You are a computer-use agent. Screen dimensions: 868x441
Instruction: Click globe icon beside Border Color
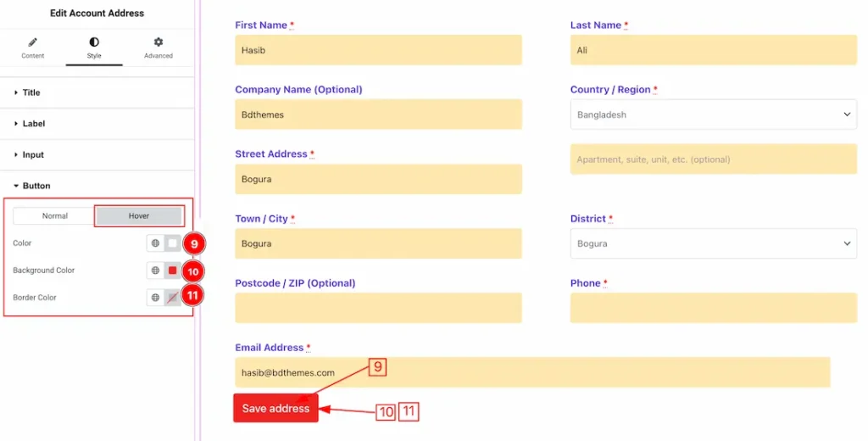156,298
